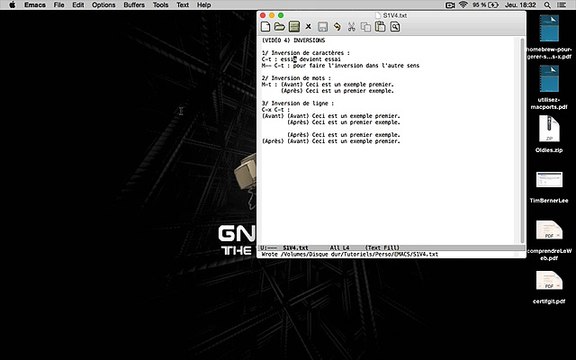Undo the last change with the arrow icon

[x=337, y=27]
